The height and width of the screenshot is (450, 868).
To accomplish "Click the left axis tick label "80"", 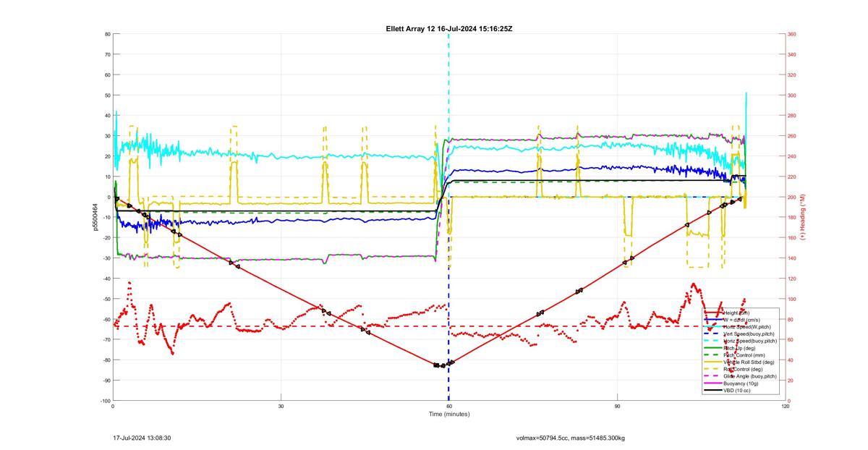I will (107, 34).
